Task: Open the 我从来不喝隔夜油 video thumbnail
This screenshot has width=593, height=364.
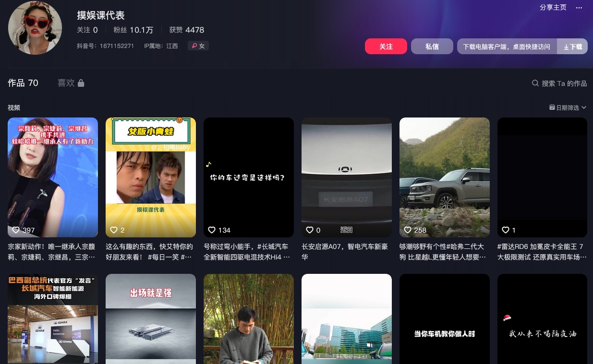Action: (542, 319)
